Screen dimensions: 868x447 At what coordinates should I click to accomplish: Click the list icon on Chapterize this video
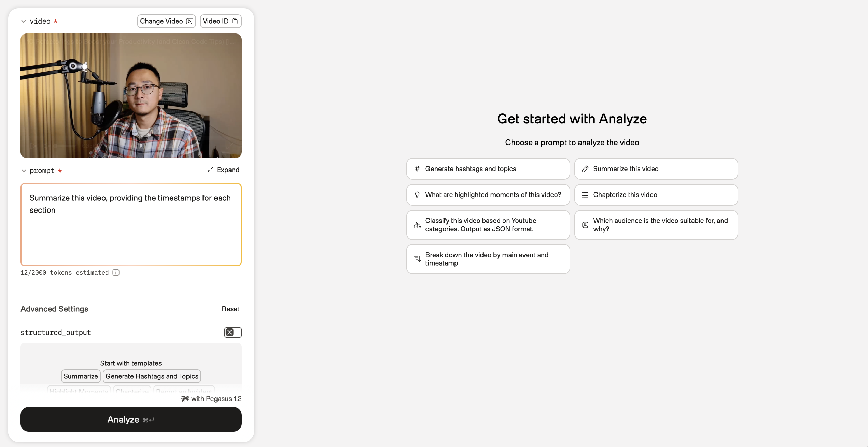click(x=585, y=195)
